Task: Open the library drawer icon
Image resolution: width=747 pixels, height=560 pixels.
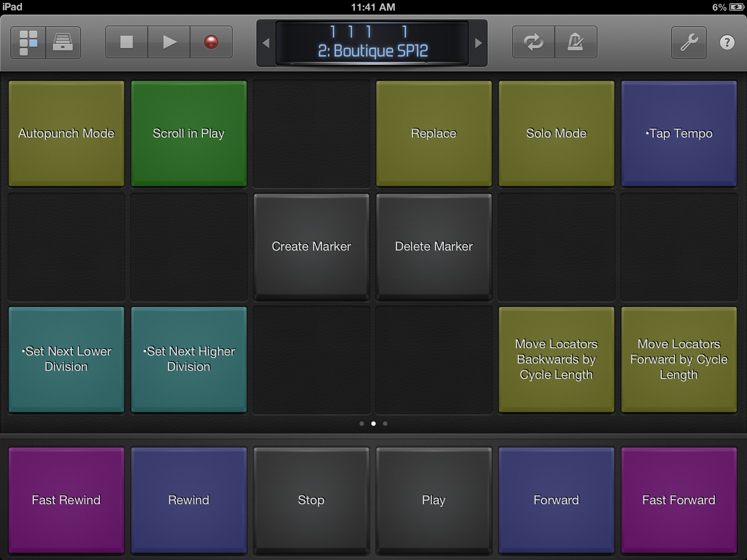Action: tap(63, 42)
